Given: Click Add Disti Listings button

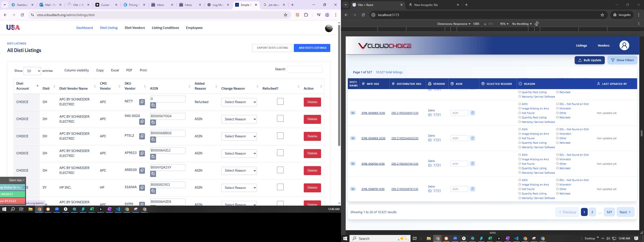Looking at the screenshot, I should tap(312, 48).
